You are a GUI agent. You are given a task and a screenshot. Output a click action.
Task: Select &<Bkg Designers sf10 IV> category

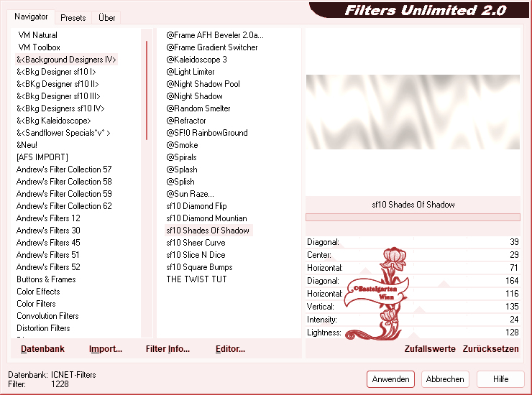pyautogui.click(x=60, y=108)
